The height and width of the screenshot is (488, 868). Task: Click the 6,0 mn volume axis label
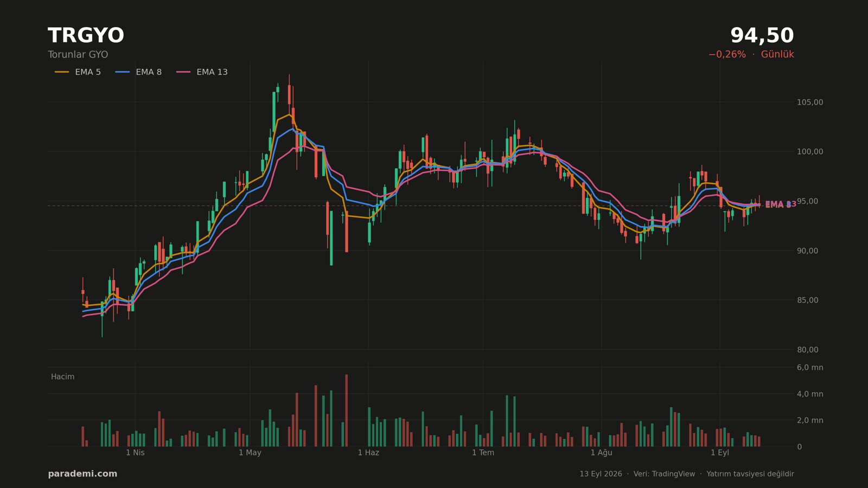809,368
